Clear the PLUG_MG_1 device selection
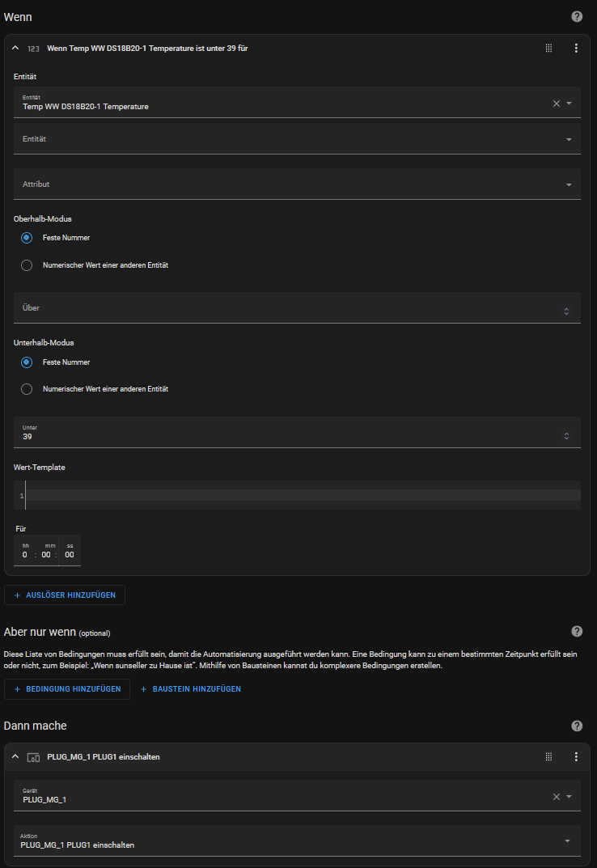This screenshot has width=597, height=868. click(556, 797)
